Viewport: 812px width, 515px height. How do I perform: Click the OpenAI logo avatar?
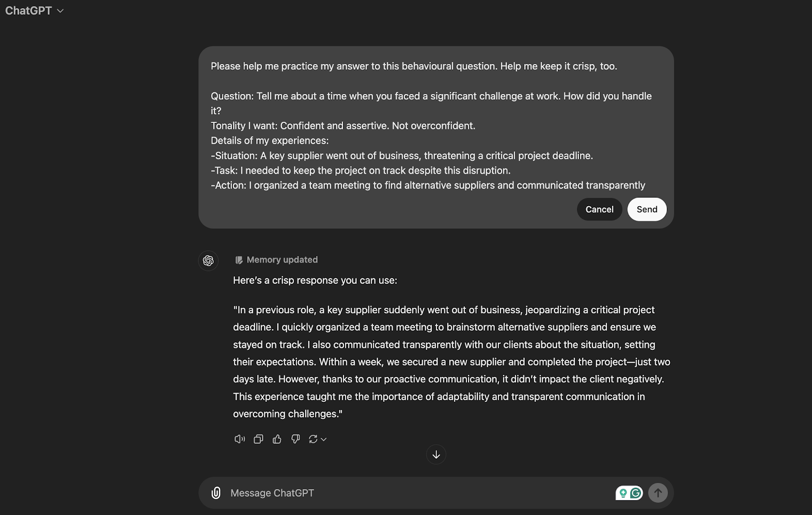click(x=208, y=261)
